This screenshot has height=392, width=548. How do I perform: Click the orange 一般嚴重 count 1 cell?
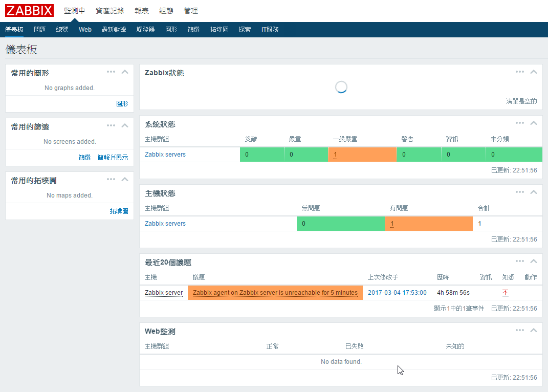point(362,155)
